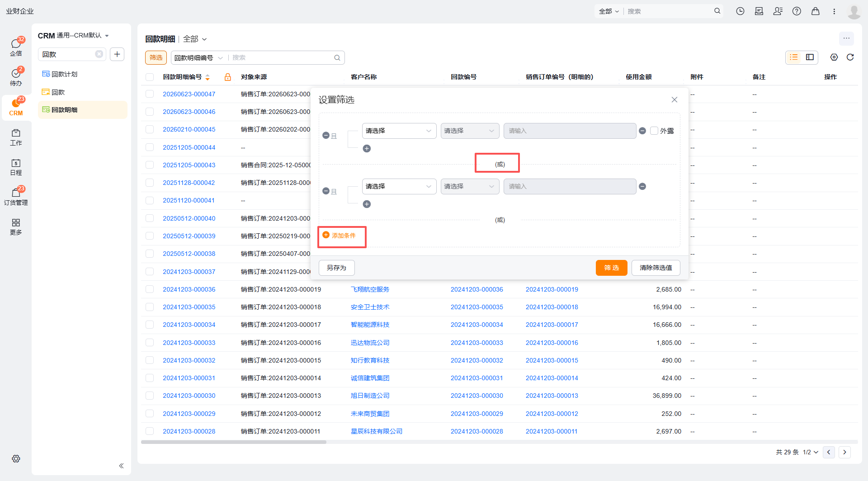
Task: Add a condition under second filter group
Action: click(367, 204)
